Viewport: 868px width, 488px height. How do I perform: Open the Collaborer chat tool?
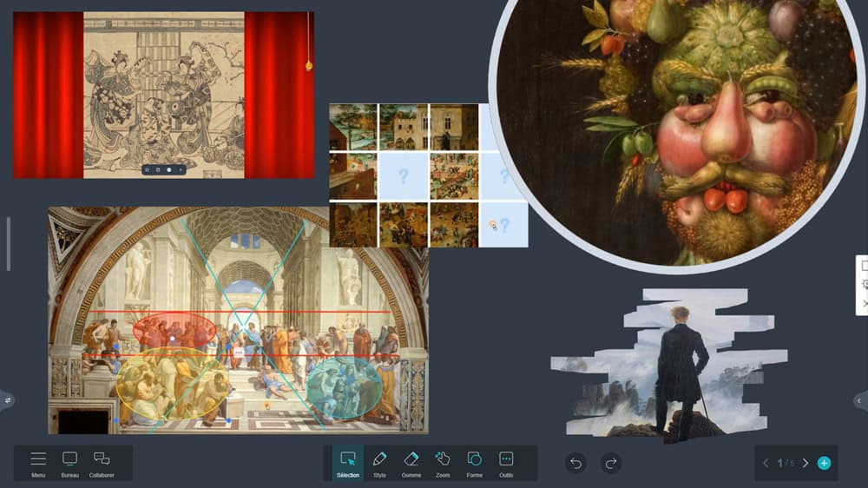click(102, 463)
